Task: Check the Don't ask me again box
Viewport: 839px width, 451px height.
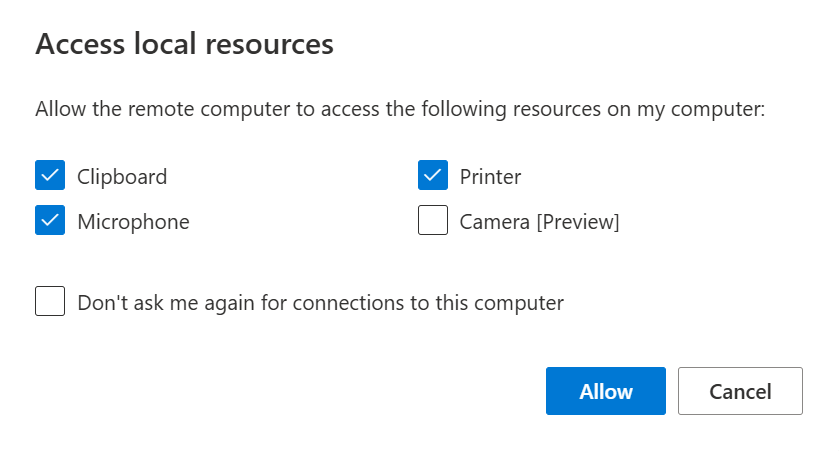Action: click(50, 301)
